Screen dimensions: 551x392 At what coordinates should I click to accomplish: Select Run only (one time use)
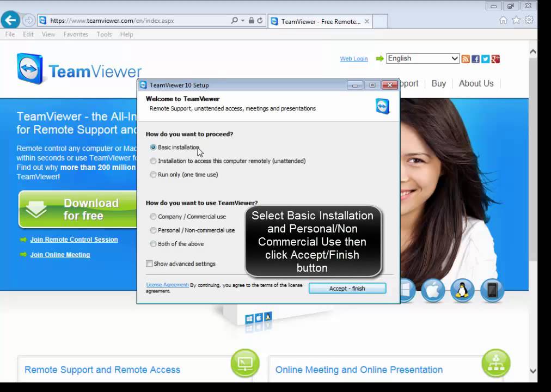153,175
